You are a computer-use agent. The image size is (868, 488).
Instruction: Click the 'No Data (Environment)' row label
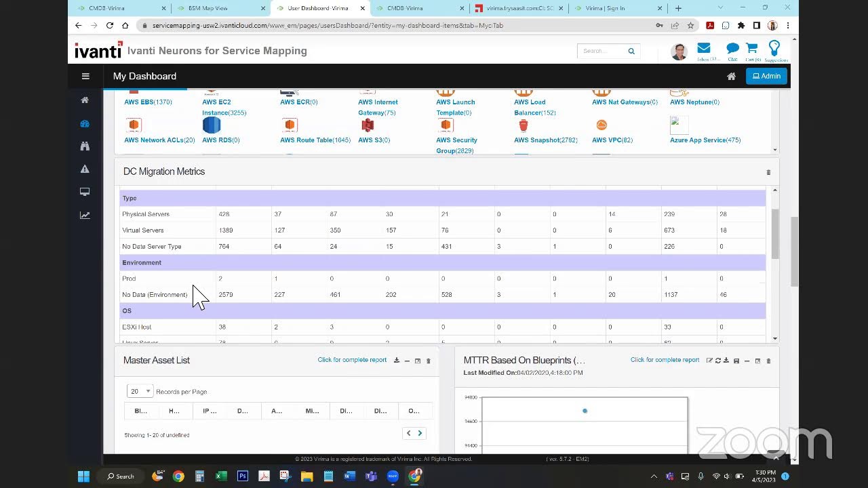pos(155,295)
